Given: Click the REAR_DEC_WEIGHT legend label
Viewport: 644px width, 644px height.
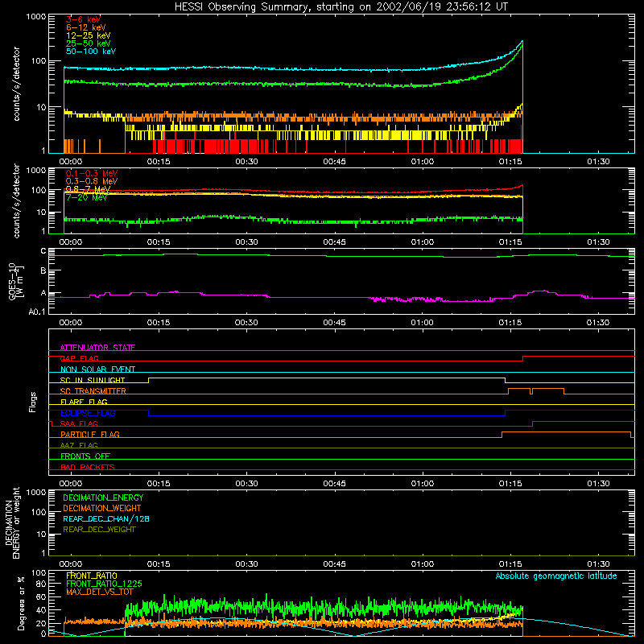Looking at the screenshot, I should 99,530.
